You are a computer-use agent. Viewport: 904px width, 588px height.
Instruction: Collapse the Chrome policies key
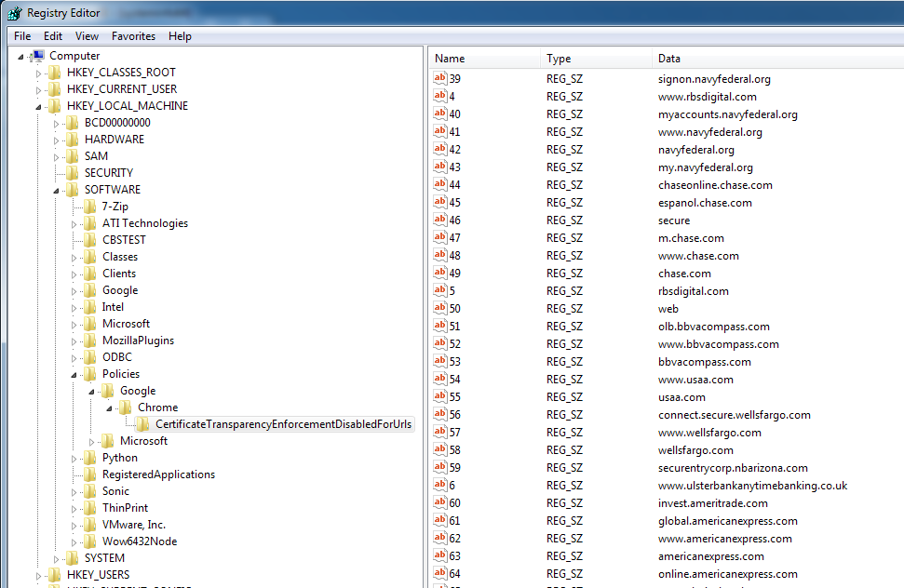[110, 408]
